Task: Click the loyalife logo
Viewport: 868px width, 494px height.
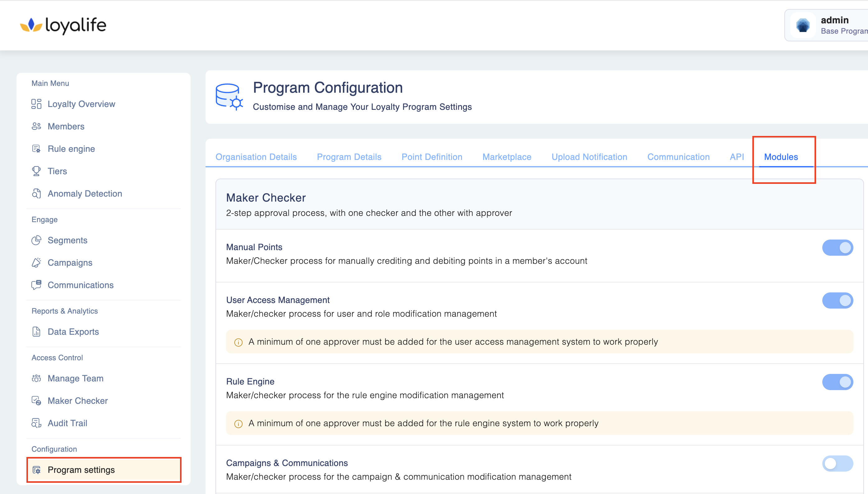Action: (x=63, y=25)
